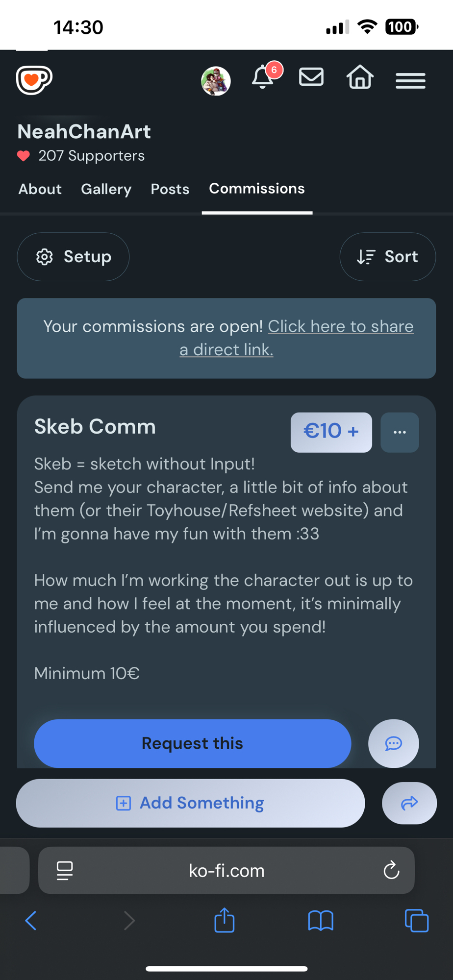Go to the home icon
Viewport: 453px width, 980px height.
360,77
